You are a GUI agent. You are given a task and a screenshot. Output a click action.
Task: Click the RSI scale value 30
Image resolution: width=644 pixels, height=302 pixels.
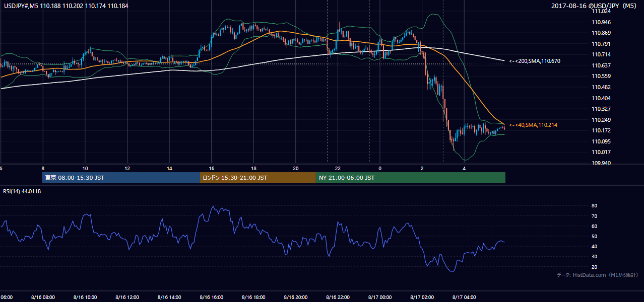[594, 257]
